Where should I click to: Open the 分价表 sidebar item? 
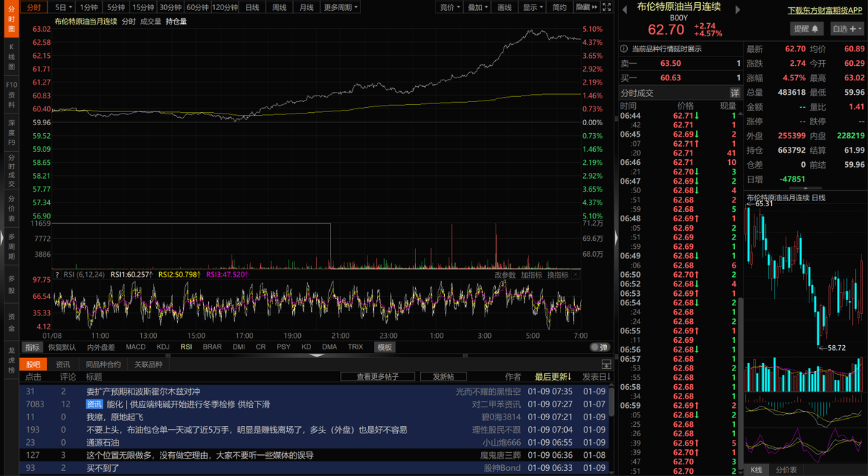tap(12, 208)
